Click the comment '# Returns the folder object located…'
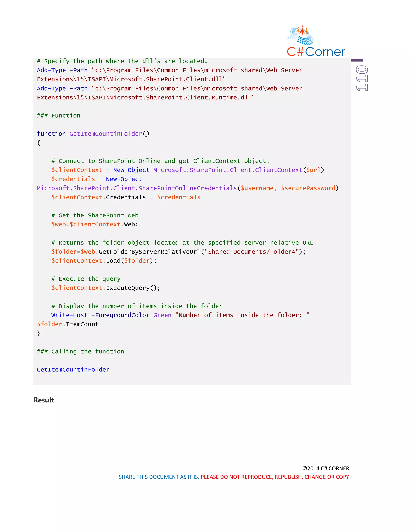The width and height of the screenshot is (411, 532). pyautogui.click(x=182, y=243)
